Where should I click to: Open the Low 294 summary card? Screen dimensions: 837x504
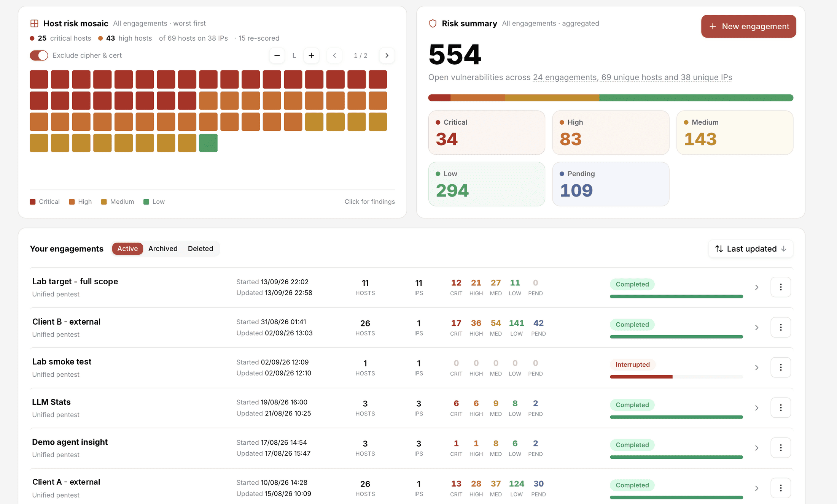tap(487, 184)
